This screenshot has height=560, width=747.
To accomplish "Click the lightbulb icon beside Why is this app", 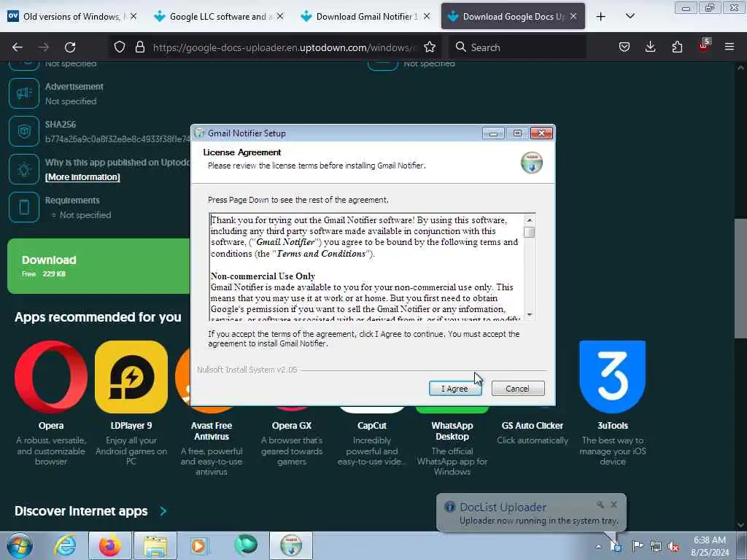I will click(x=24, y=169).
